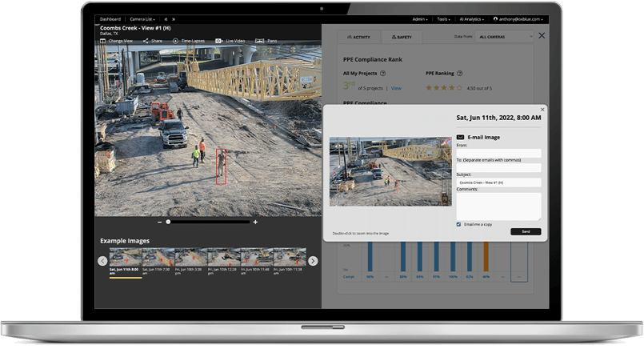Focus the From email field
This screenshot has height=349, width=644.
pos(498,153)
